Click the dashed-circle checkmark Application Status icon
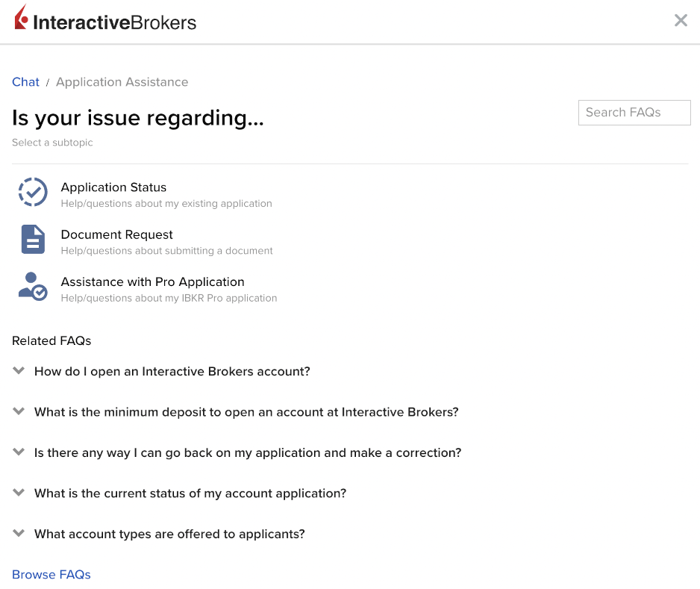700x589 pixels. pyautogui.click(x=33, y=193)
